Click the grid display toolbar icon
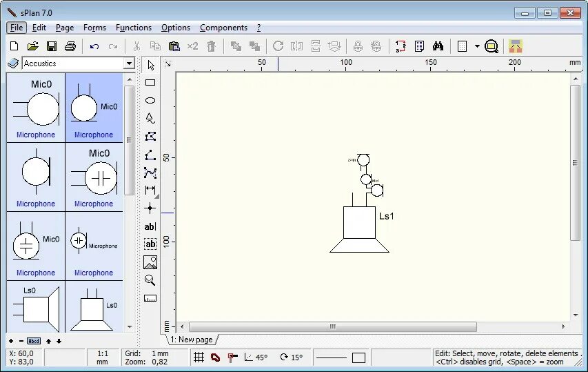The image size is (588, 372). tap(463, 46)
